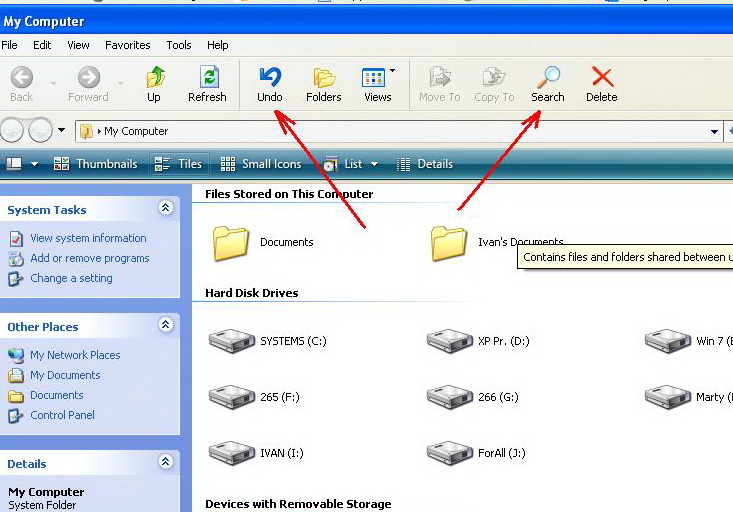The height and width of the screenshot is (512, 733).
Task: Expand the address bar dropdown
Action: [714, 131]
